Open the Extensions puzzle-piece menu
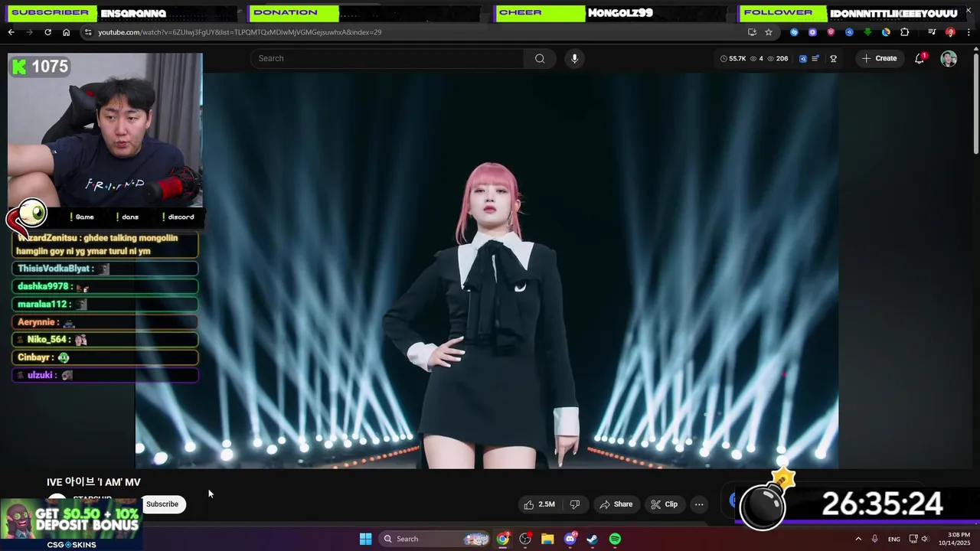The image size is (980, 551). [904, 32]
